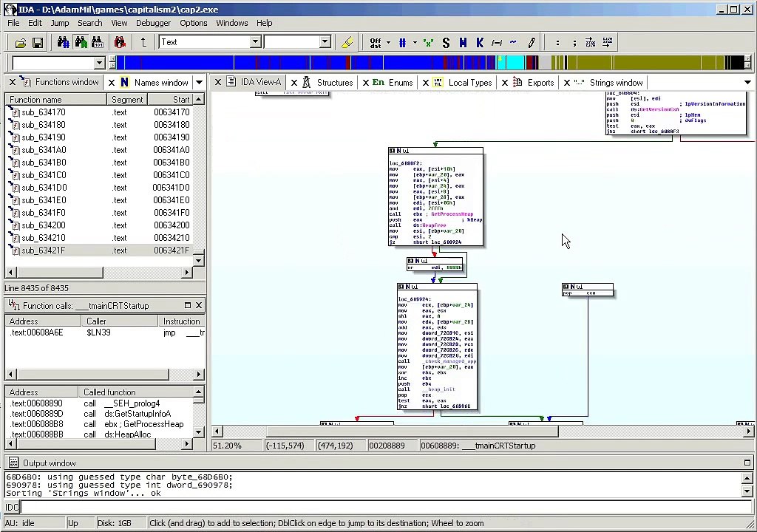Close the Structures tab

pyautogui.click(x=294, y=83)
